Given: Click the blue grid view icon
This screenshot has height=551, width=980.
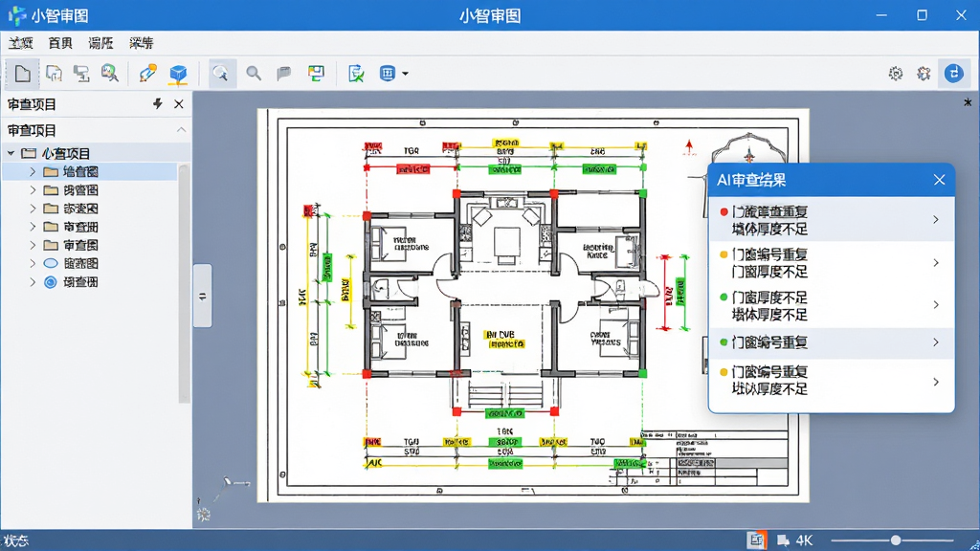Looking at the screenshot, I should coord(388,74).
